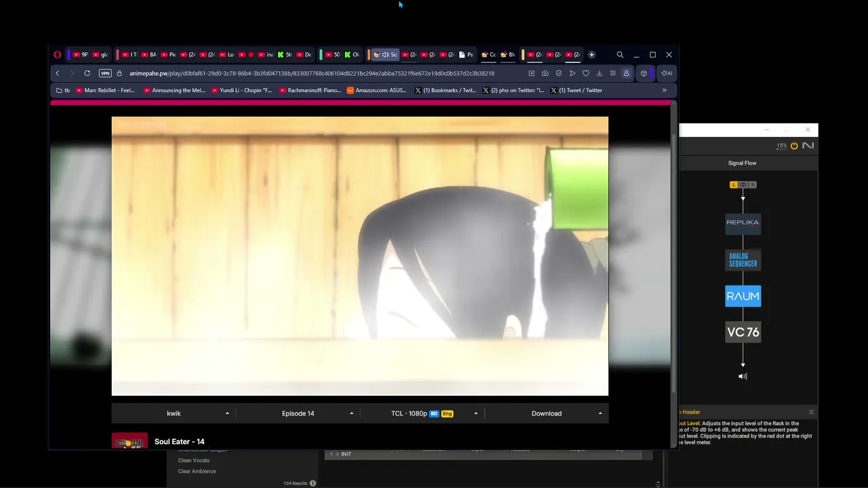The height and width of the screenshot is (488, 868).
Task: Take a snapshot with camera icon
Action: 545,73
